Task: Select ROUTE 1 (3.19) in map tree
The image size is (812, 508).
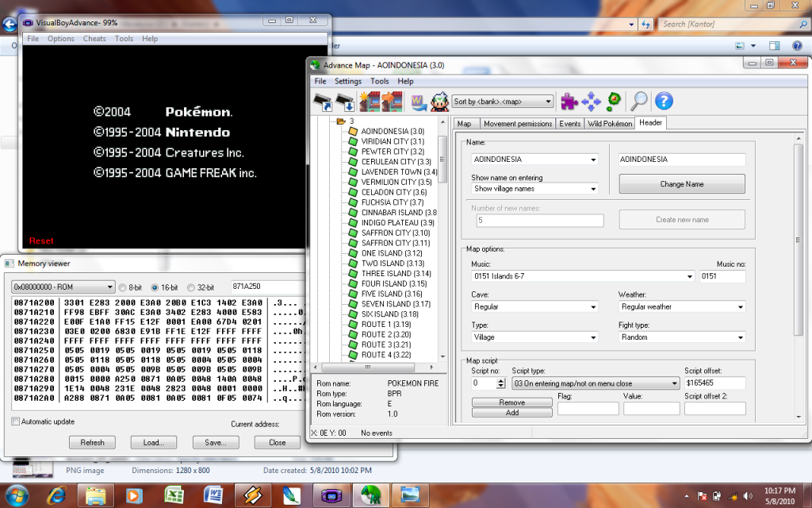Action: pyautogui.click(x=386, y=324)
